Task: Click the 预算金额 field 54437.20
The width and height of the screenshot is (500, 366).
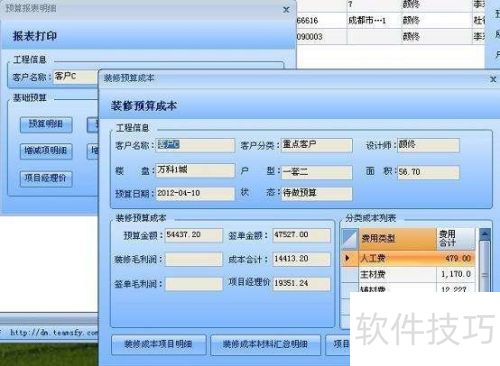Action: click(193, 235)
